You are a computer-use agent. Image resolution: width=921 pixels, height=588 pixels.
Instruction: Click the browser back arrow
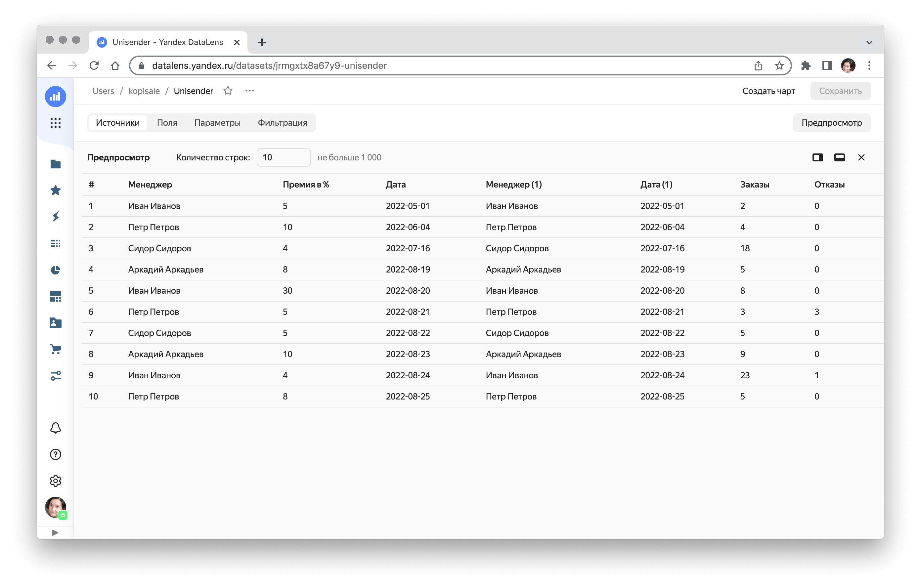(x=52, y=65)
